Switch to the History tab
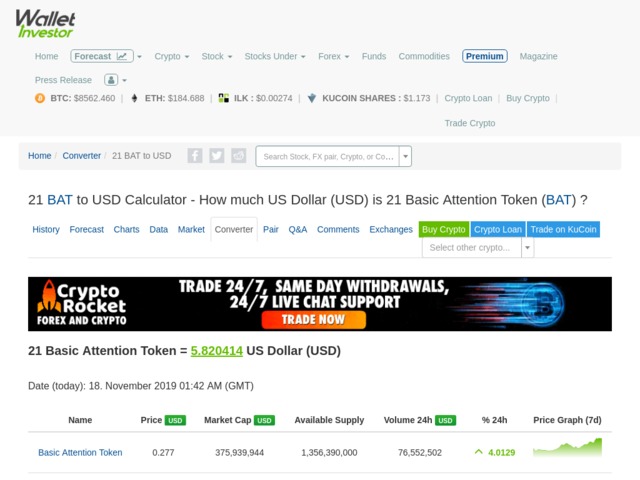 (x=46, y=229)
